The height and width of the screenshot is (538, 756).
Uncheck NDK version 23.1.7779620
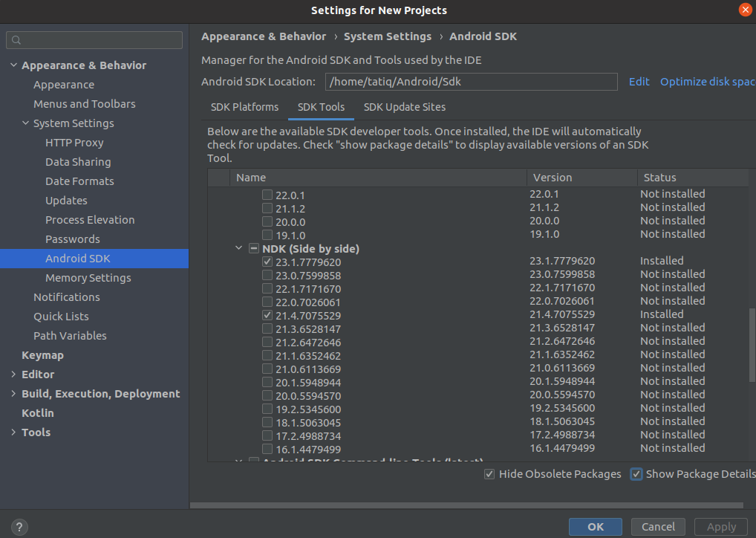coord(267,261)
